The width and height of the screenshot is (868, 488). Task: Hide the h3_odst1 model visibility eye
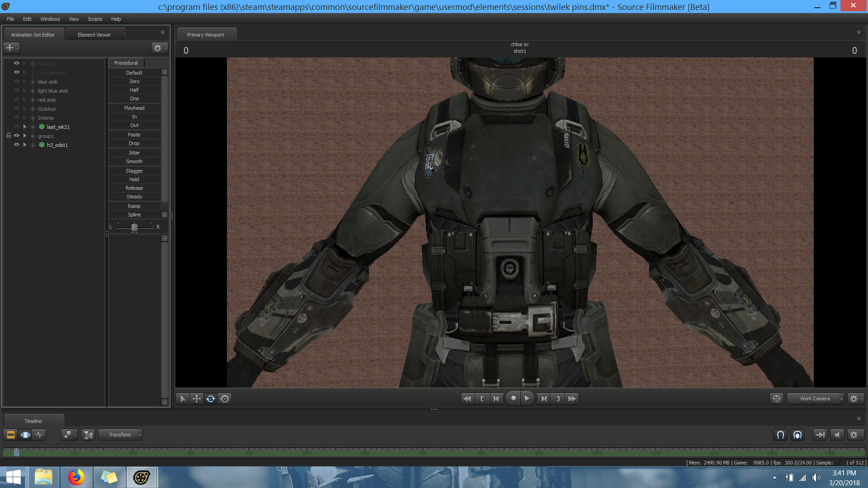point(17,145)
